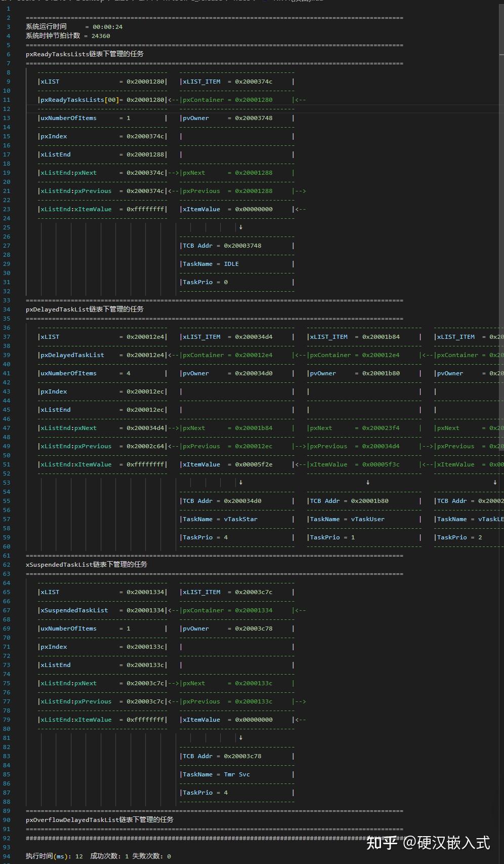Click xListEnd:pxPrevious value 0x20002c64
Viewport: 504px width, 864px height.
[x=145, y=446]
